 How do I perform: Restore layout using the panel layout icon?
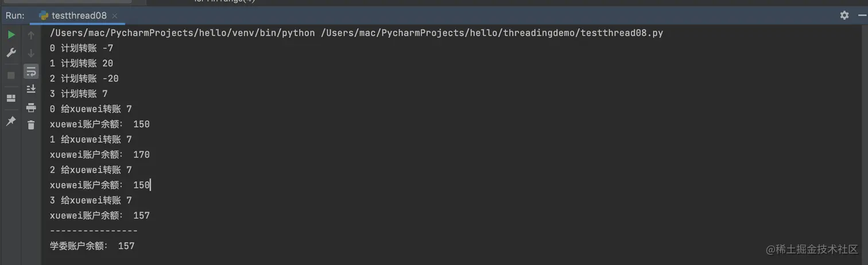click(x=11, y=98)
